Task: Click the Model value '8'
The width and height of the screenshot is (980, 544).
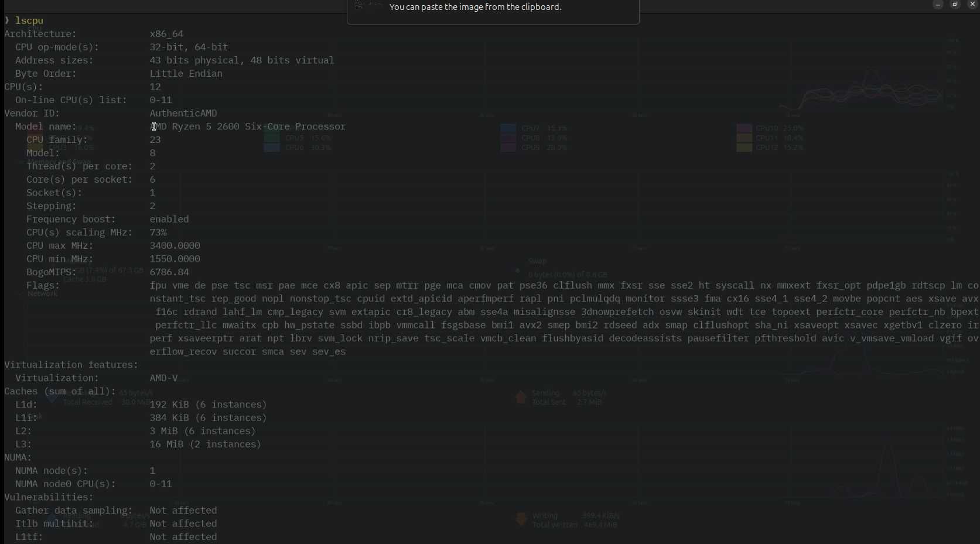Action: [x=152, y=153]
